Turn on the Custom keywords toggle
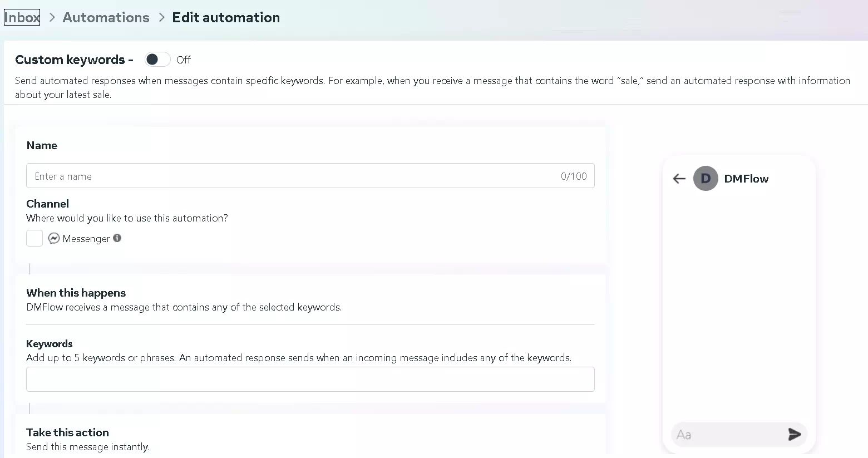The image size is (868, 458). tap(157, 59)
